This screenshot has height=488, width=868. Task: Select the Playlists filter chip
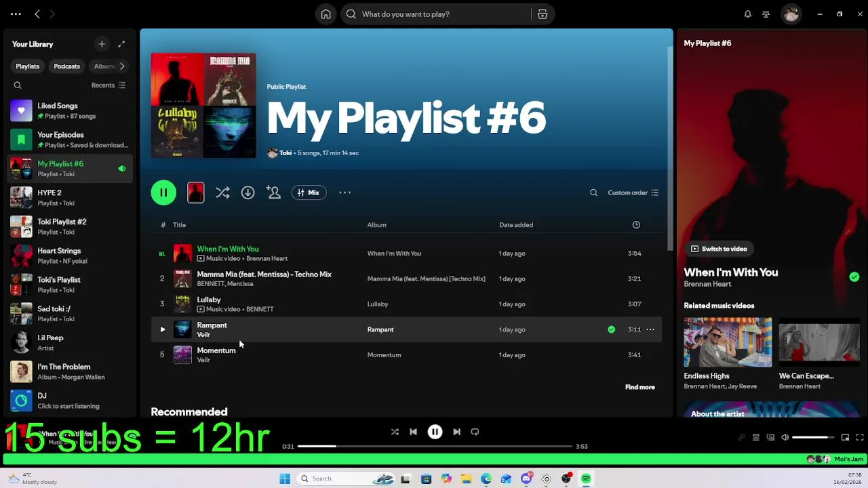click(28, 66)
